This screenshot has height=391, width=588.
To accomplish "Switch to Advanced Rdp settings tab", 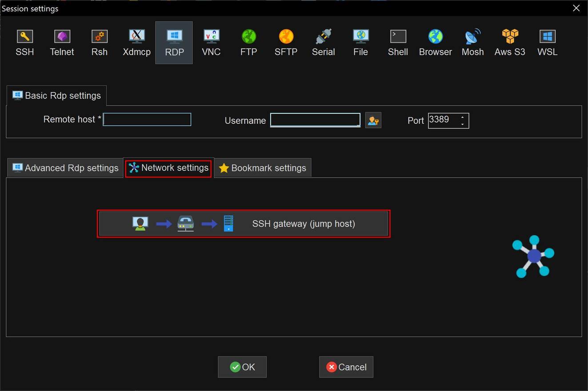I will pyautogui.click(x=65, y=168).
